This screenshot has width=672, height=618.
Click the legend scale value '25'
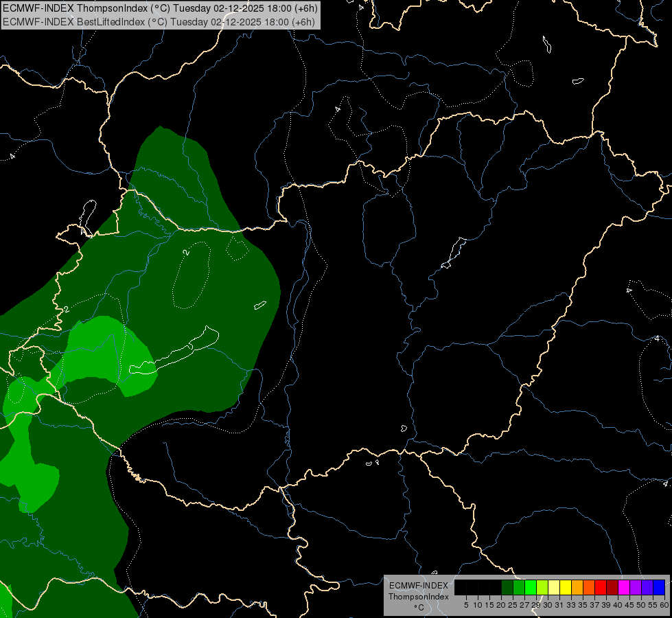[x=513, y=605]
